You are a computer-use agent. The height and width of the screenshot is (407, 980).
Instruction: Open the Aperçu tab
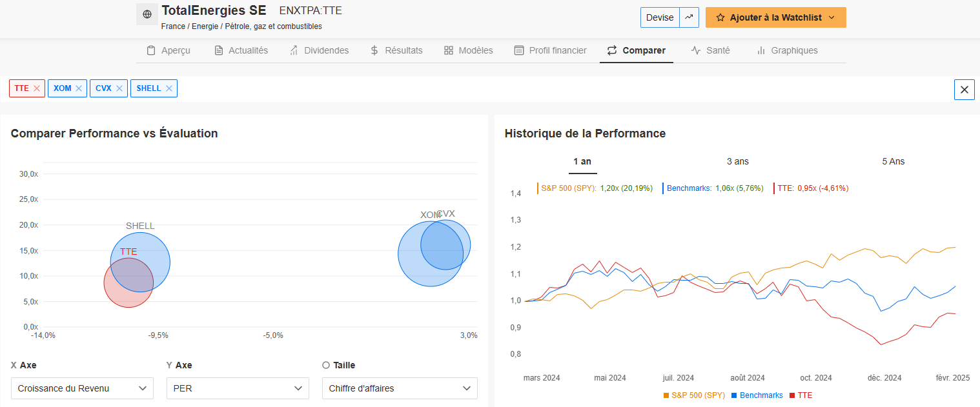point(168,50)
